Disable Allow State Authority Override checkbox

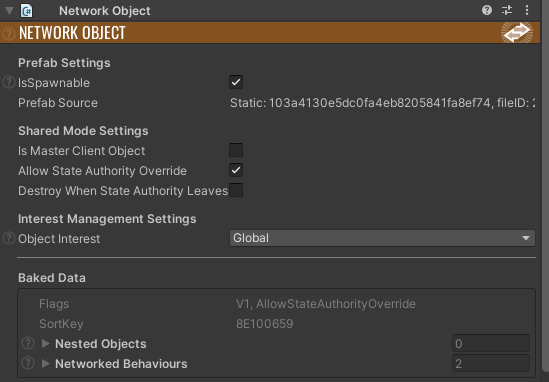click(236, 171)
